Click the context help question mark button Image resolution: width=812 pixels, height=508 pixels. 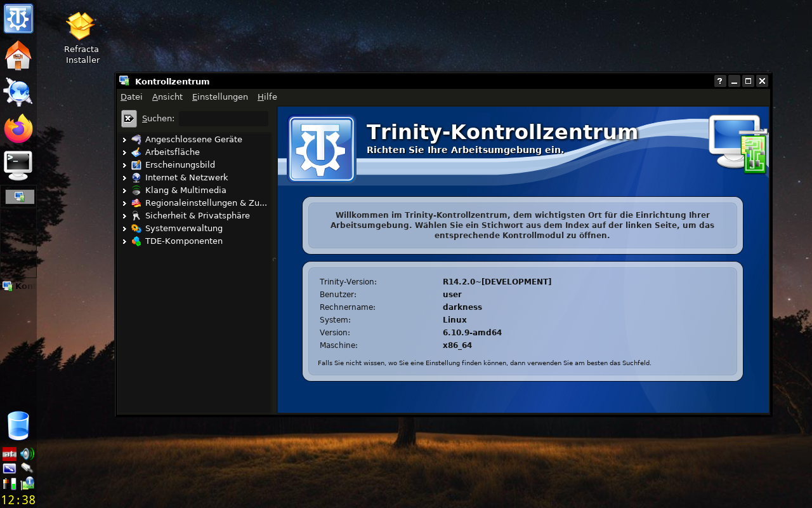(719, 81)
